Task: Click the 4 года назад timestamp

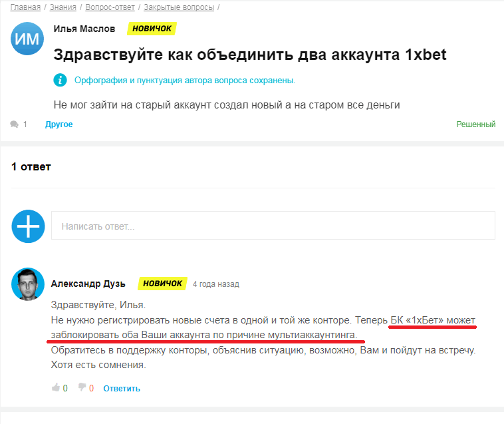Action: tap(215, 284)
